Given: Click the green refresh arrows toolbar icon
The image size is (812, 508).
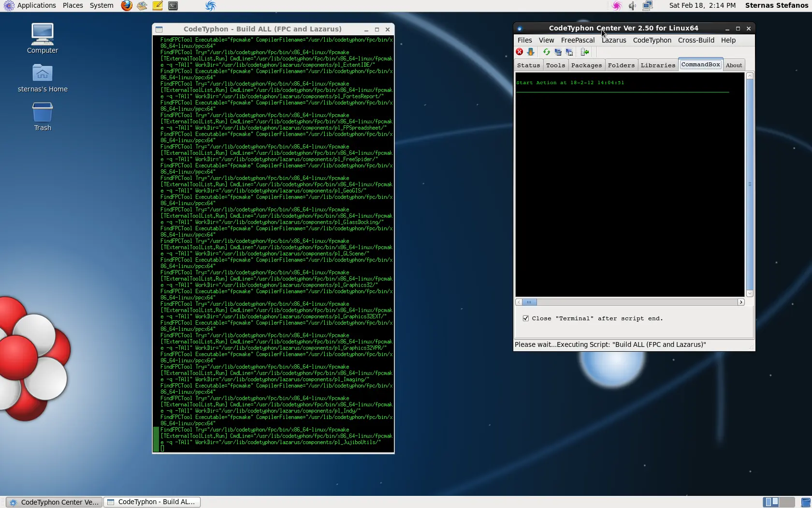Looking at the screenshot, I should tap(547, 52).
